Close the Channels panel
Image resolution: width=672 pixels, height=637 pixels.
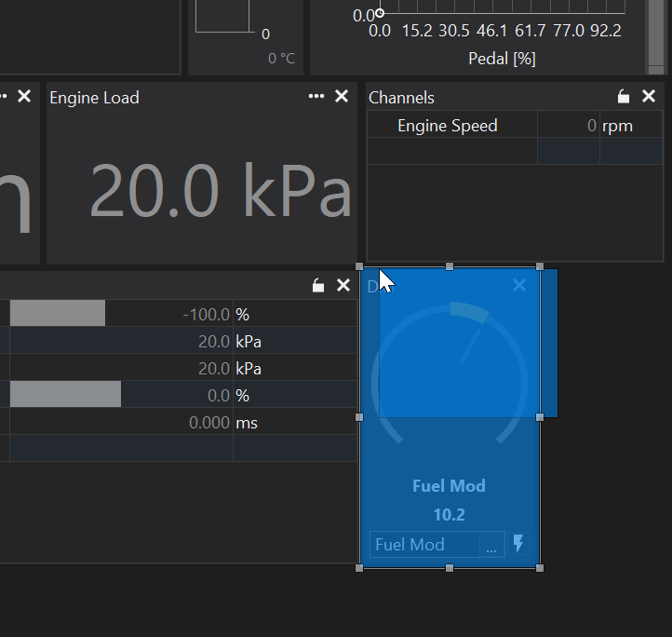[649, 97]
